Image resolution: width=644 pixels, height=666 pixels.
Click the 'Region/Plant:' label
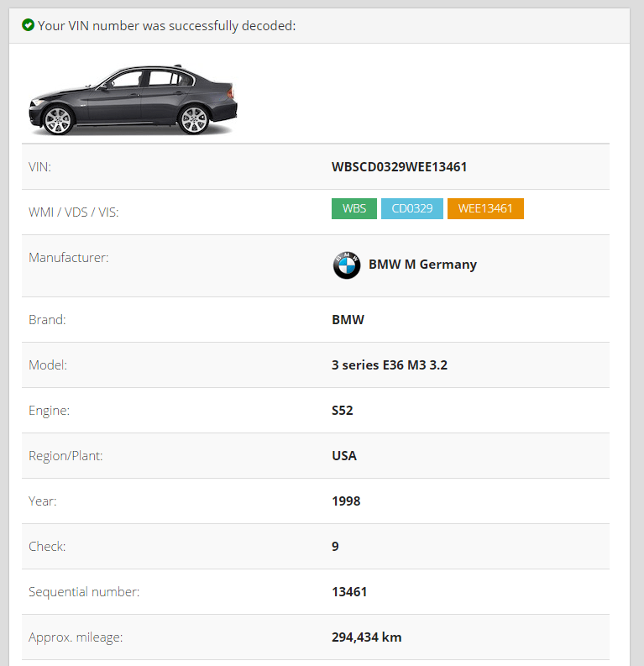pyautogui.click(x=65, y=456)
